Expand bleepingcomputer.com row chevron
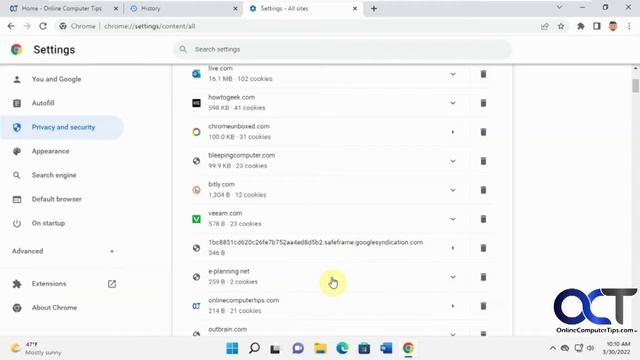 coord(453,161)
